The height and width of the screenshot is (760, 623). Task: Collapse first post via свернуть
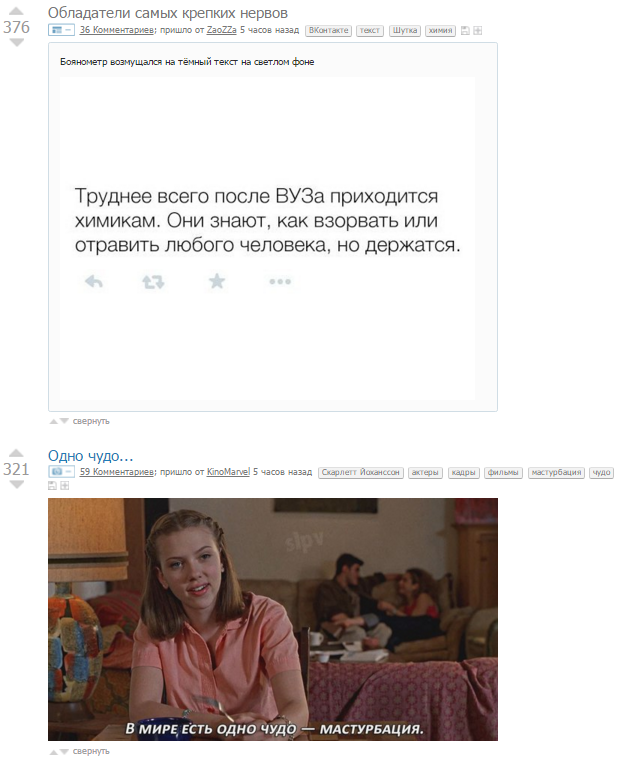pyautogui.click(x=91, y=421)
